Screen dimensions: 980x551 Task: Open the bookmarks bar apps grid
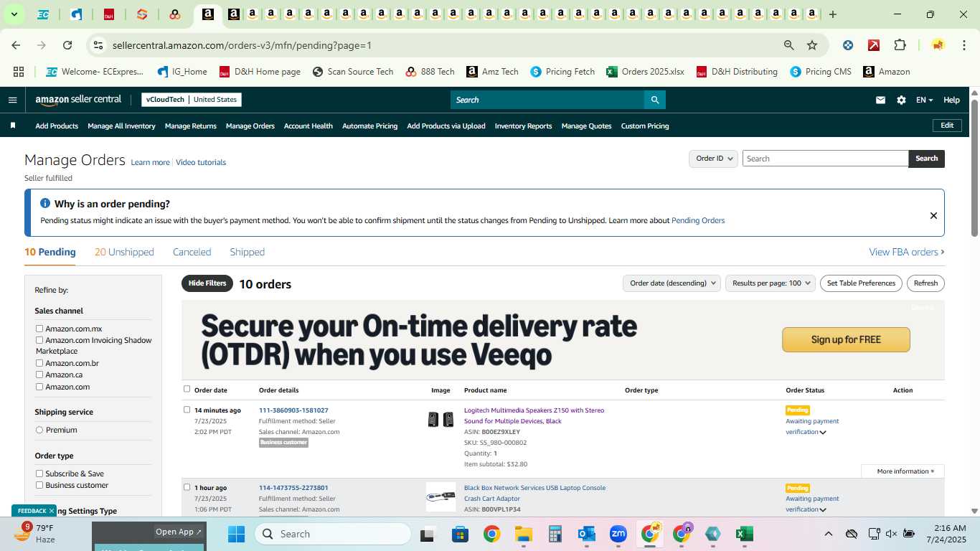click(19, 72)
